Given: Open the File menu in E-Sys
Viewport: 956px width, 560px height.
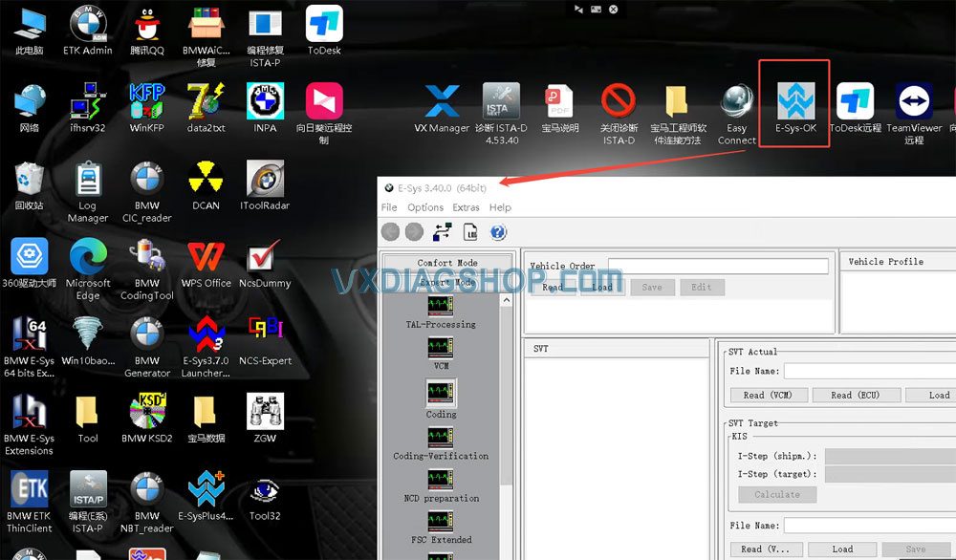Looking at the screenshot, I should [x=388, y=207].
